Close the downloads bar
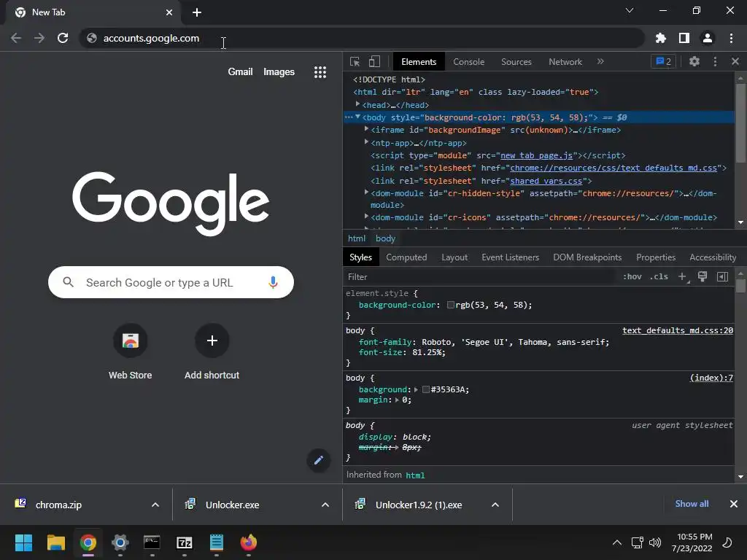The width and height of the screenshot is (747, 560). (734, 504)
